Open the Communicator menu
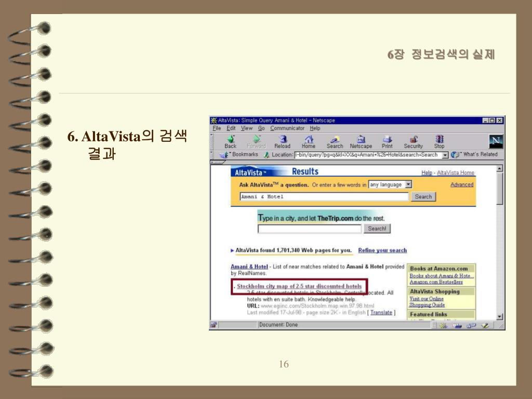 coord(287,128)
